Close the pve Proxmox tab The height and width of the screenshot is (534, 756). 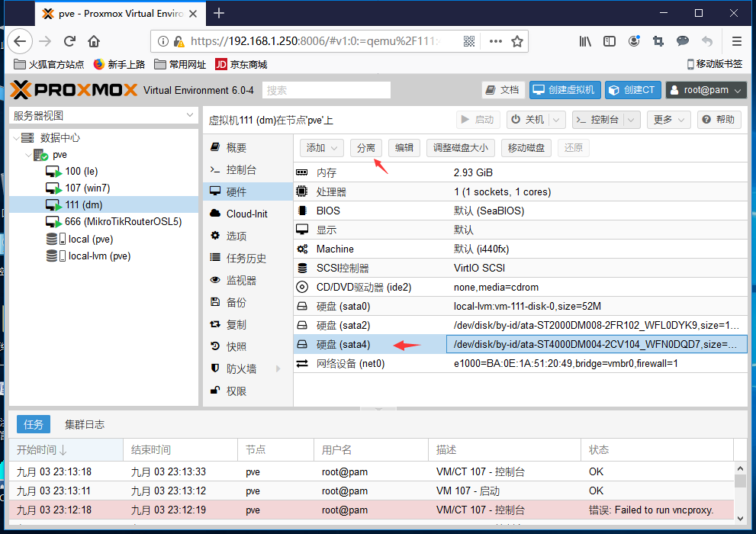pyautogui.click(x=193, y=14)
